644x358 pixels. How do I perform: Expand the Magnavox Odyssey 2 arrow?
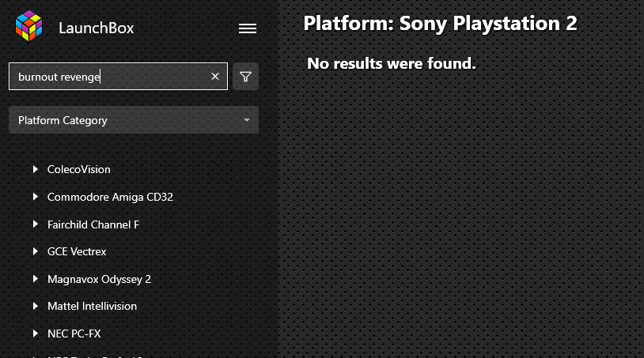click(x=36, y=279)
